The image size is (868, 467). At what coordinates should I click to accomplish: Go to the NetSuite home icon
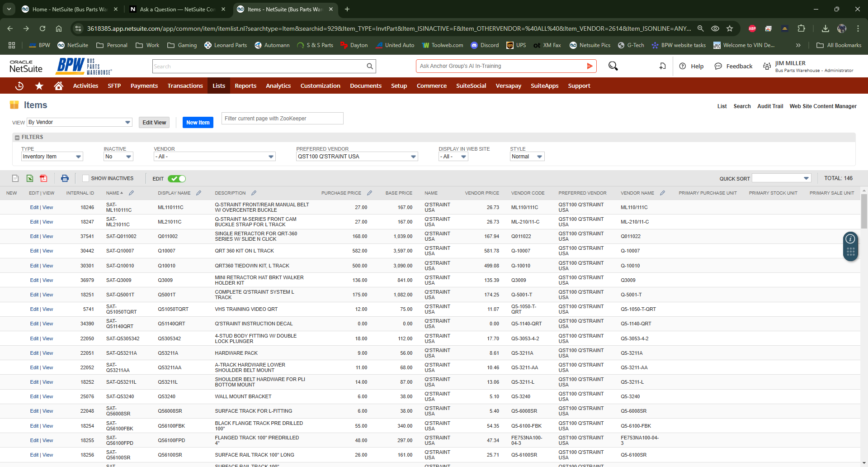(58, 86)
